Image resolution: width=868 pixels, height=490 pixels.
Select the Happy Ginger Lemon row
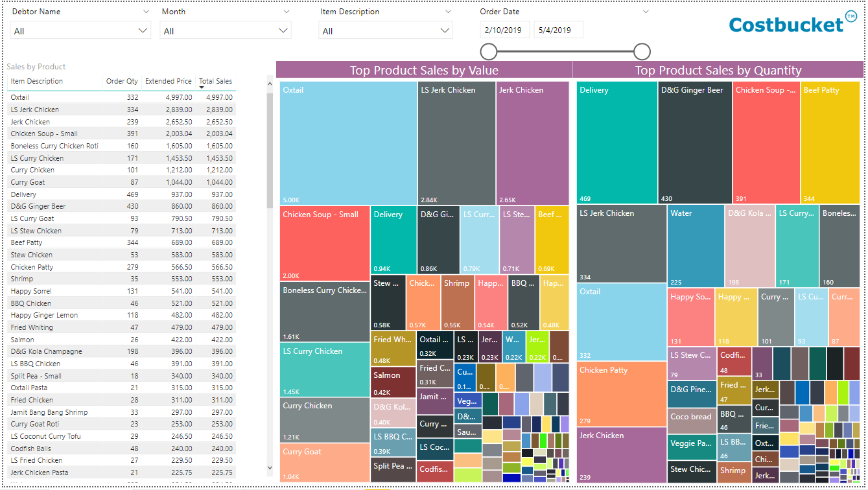tap(122, 315)
